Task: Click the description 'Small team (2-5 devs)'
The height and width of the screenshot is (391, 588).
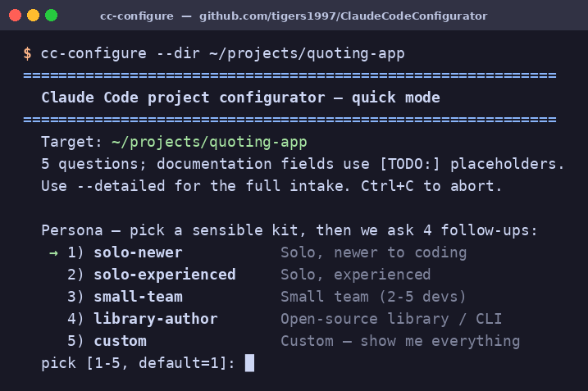Action: (373, 297)
